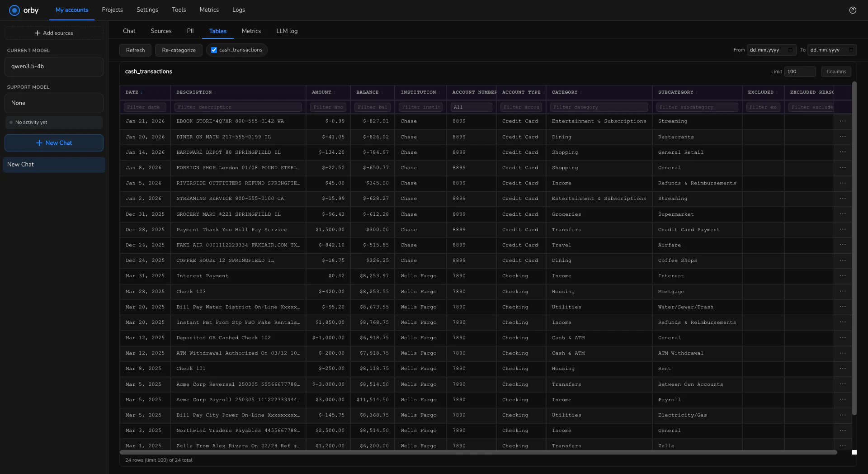Image resolution: width=868 pixels, height=474 pixels.
Task: Open row menu for Acme Corp Payroll row
Action: coord(843,399)
